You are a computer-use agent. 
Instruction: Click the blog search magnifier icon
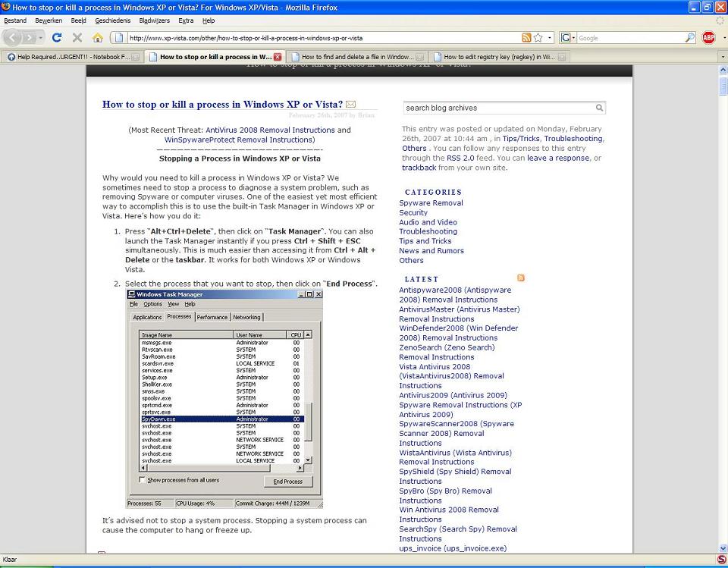point(599,108)
